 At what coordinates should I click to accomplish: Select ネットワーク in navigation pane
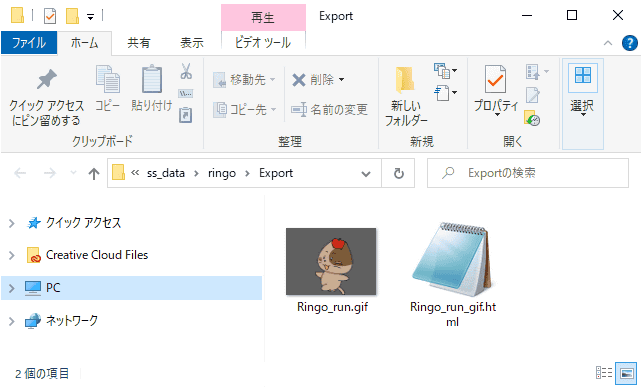[72, 321]
